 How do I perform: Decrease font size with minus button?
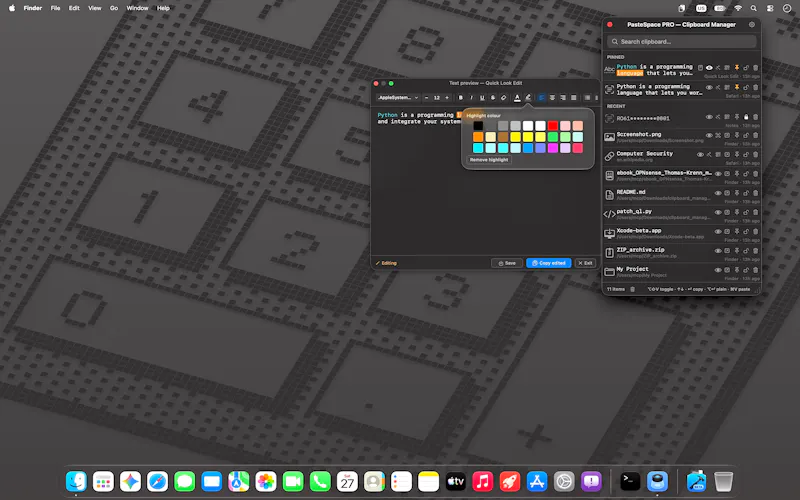pyautogui.click(x=427, y=97)
